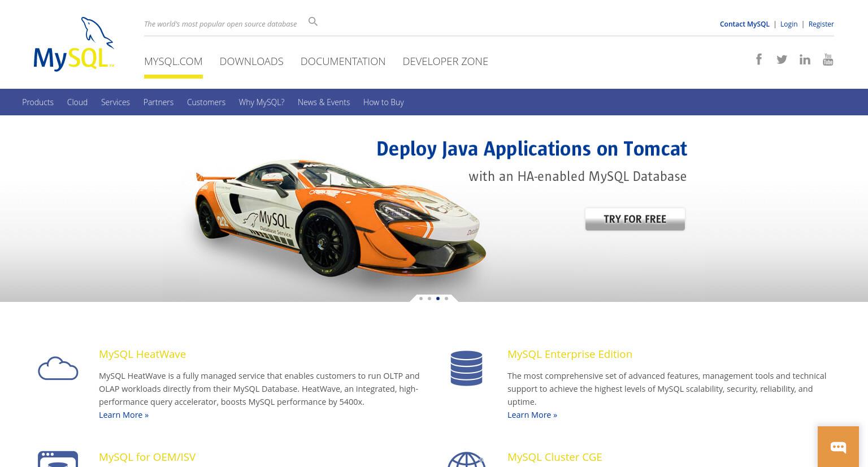Image resolution: width=868 pixels, height=467 pixels.
Task: Select the third carousel slide dot
Action: click(438, 299)
